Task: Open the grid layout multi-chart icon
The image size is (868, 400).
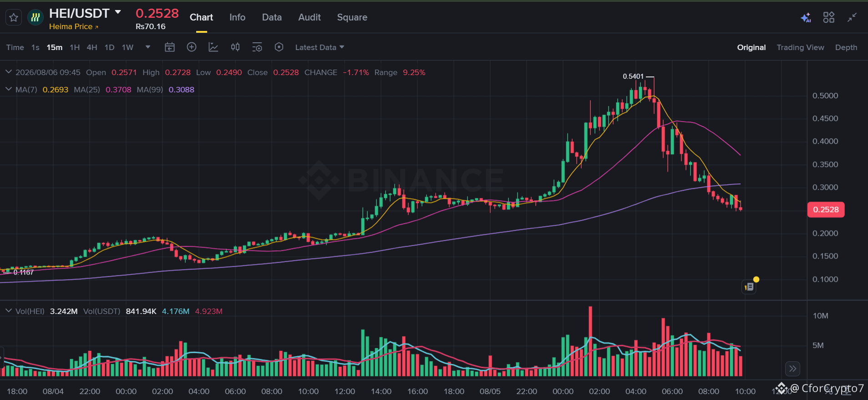Action: (x=829, y=17)
